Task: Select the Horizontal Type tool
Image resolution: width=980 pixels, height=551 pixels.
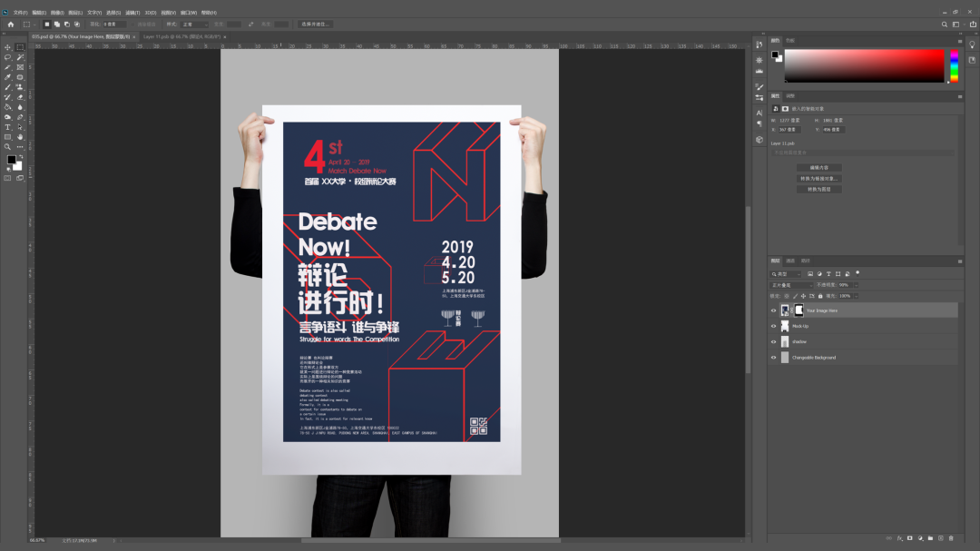Action: coord(8,127)
